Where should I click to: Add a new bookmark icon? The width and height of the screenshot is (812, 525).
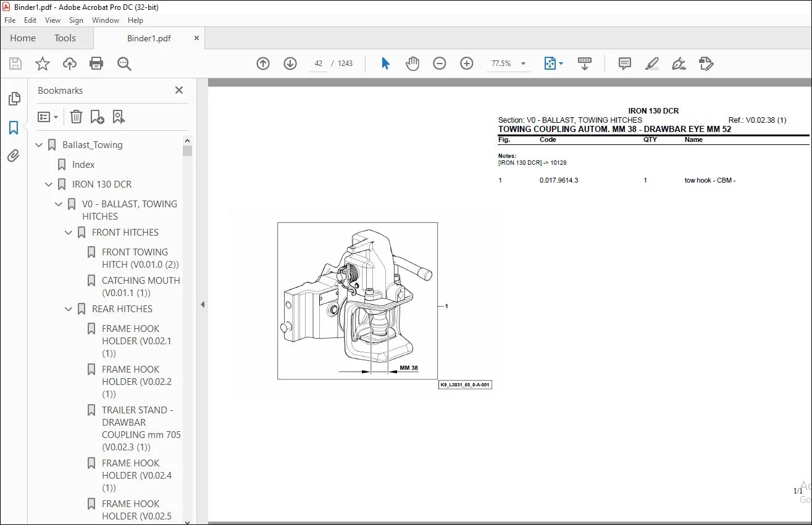[x=97, y=117]
